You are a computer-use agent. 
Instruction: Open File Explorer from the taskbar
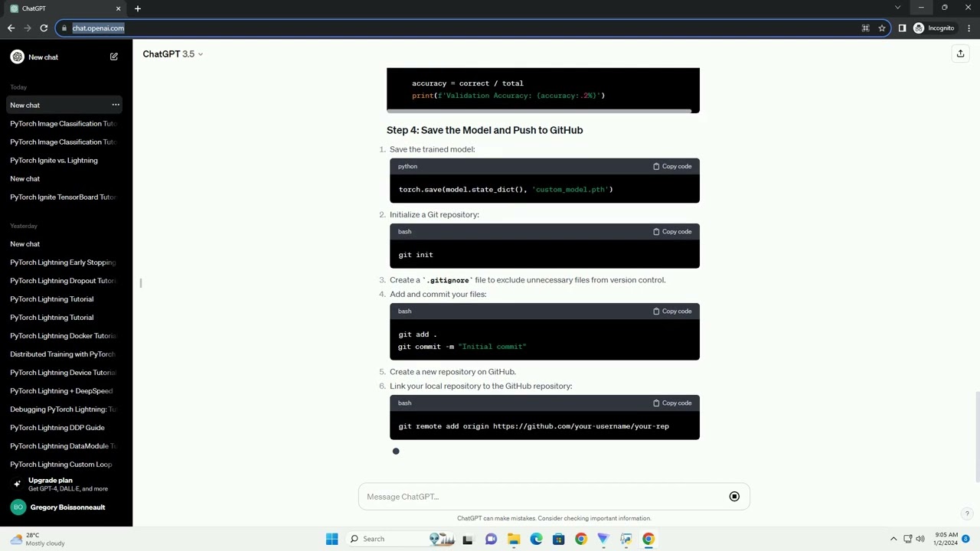tap(514, 539)
